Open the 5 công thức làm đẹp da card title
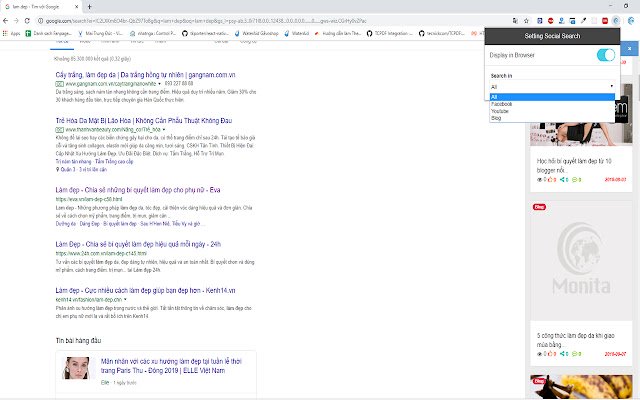640x400 pixels. (x=576, y=340)
